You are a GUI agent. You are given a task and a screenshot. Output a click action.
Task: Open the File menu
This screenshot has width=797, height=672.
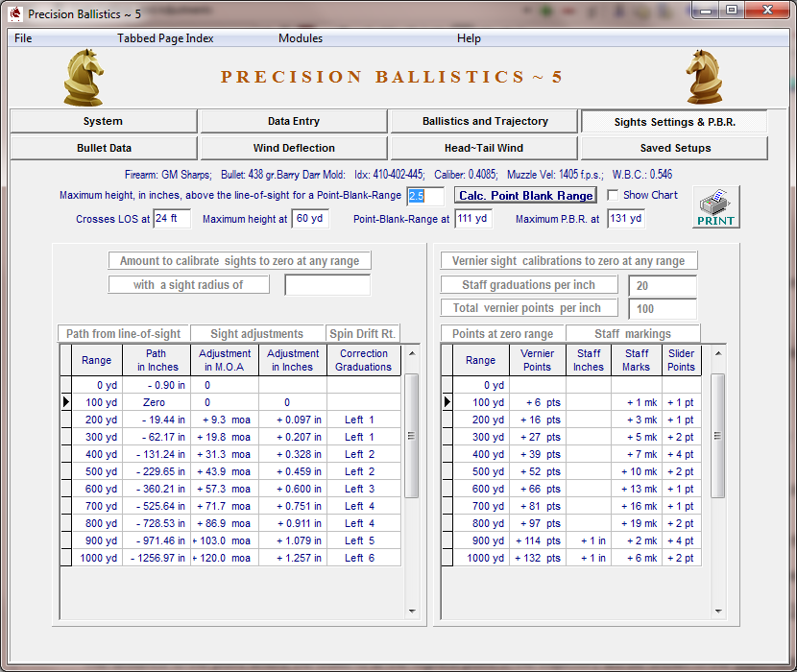[x=23, y=38]
